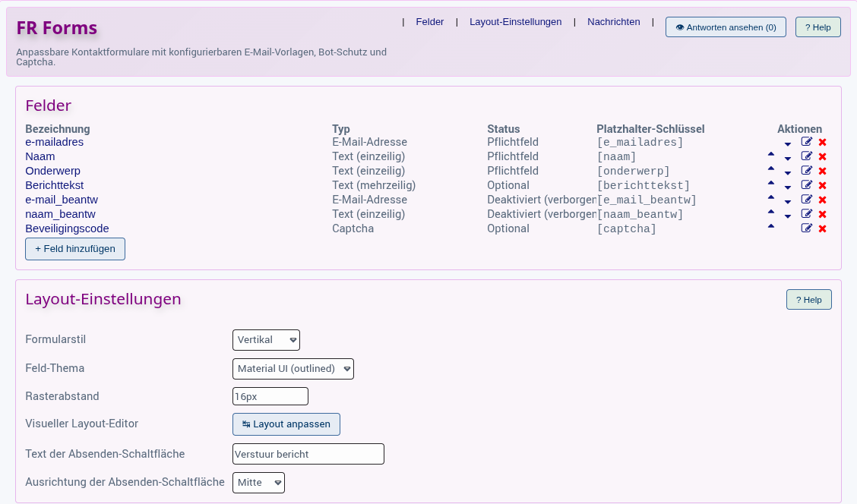
Task: Edit the Beveiligingscode captcha field
Action: pyautogui.click(x=806, y=228)
